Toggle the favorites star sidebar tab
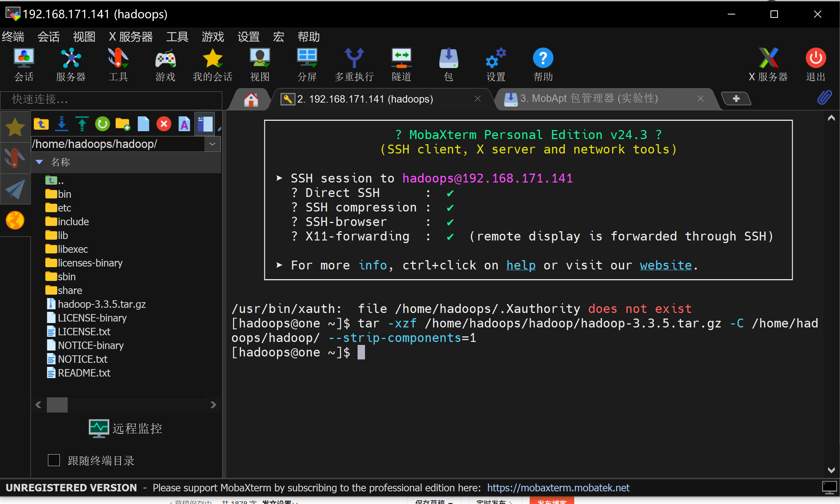 (x=15, y=127)
